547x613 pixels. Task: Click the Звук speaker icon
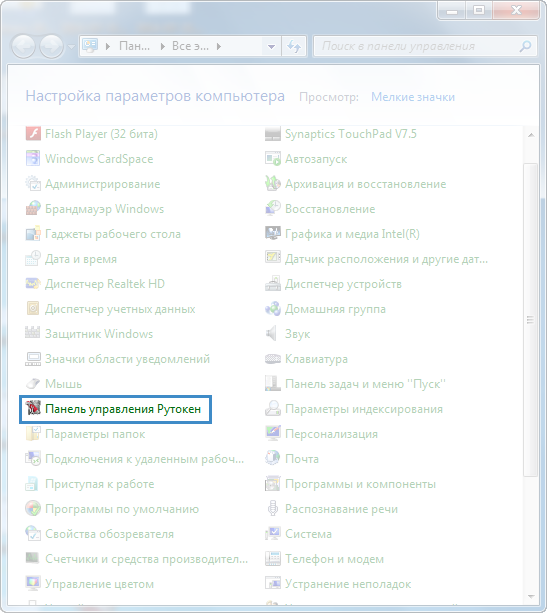click(273, 334)
